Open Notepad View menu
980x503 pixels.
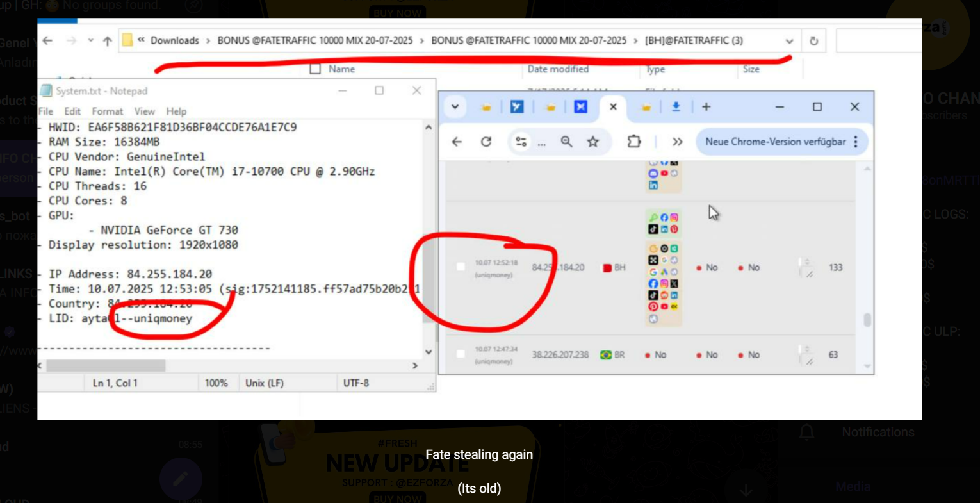pyautogui.click(x=144, y=111)
